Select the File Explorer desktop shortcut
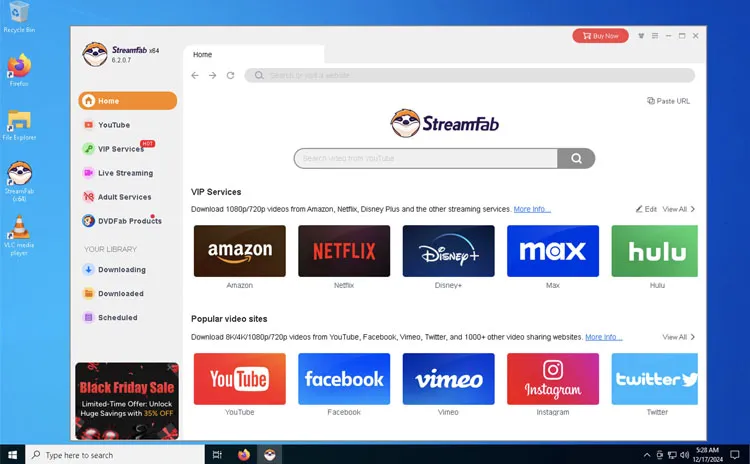 (19, 125)
